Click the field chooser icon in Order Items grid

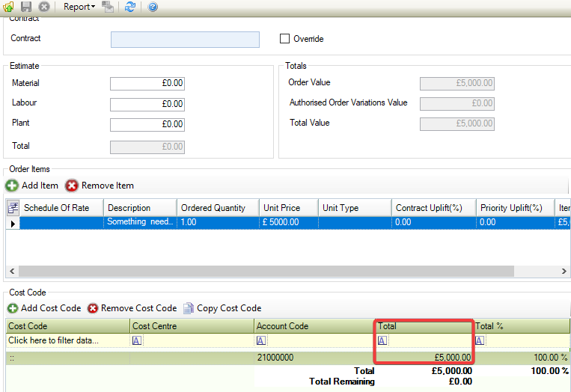13,208
